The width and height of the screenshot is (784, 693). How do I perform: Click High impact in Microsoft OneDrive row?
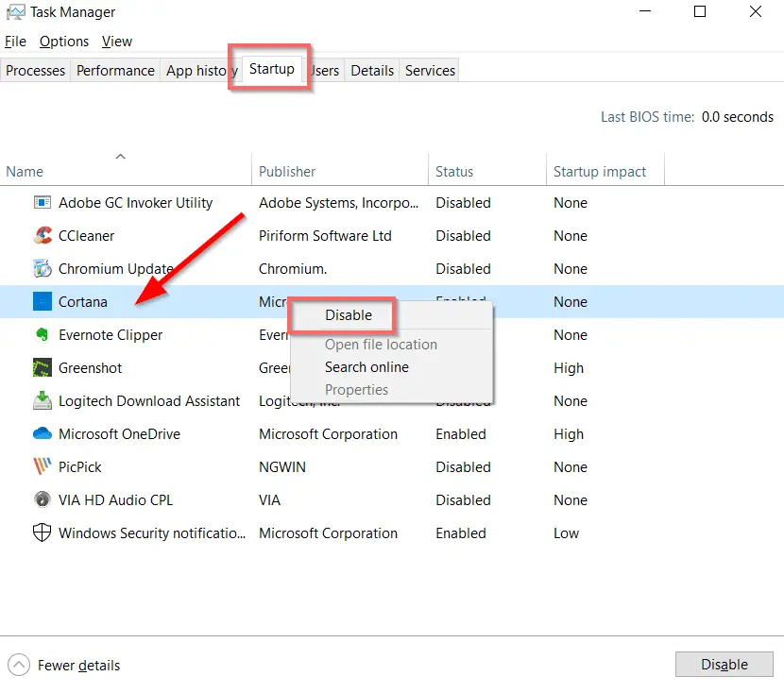[569, 433]
